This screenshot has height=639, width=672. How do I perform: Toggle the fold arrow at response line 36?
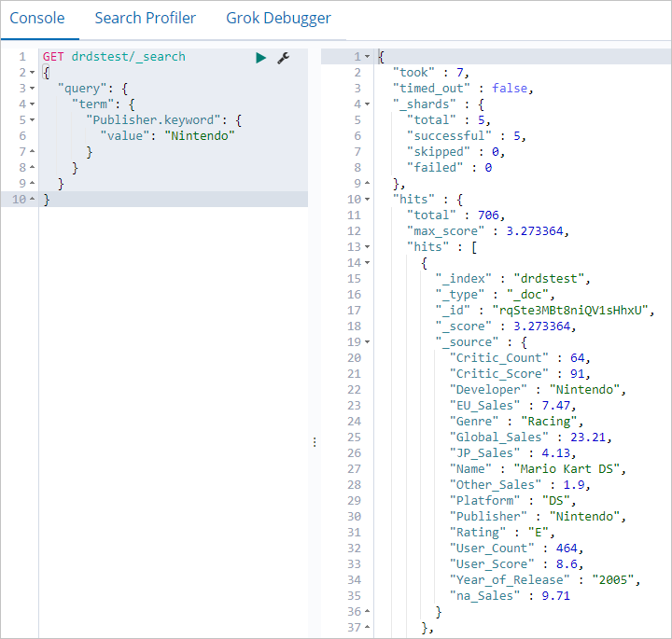(x=368, y=611)
